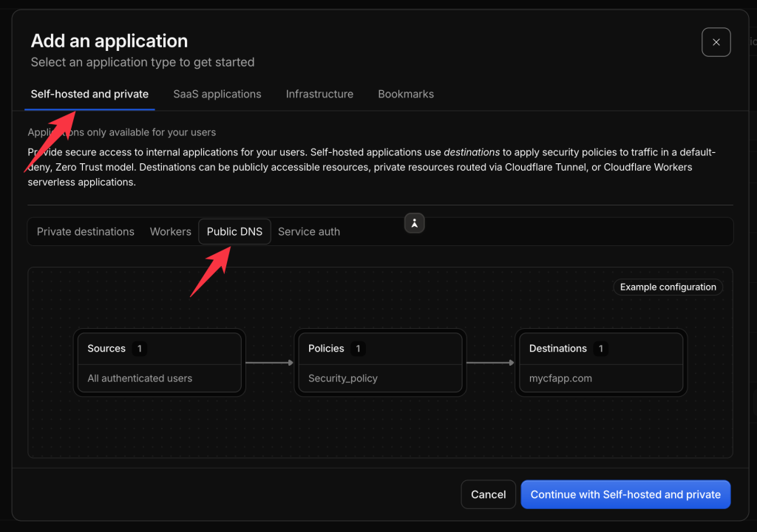Viewport: 757px width, 532px height.
Task: Click the Sources count badge
Action: coord(139,349)
